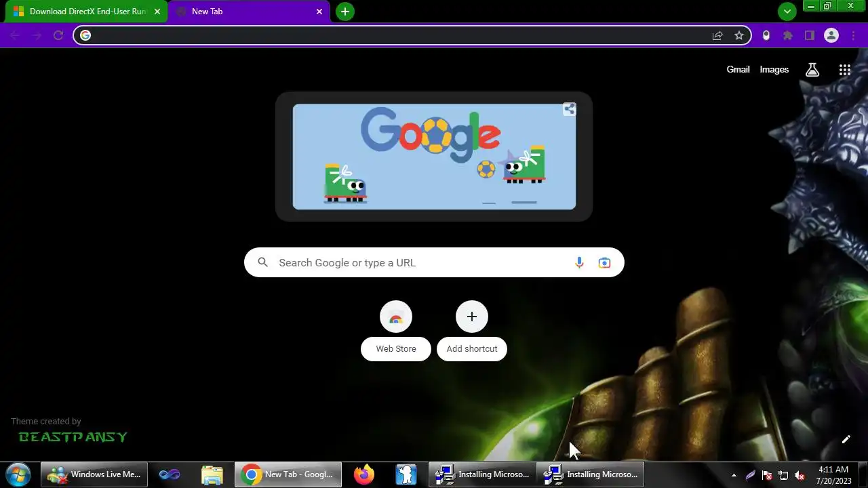Image resolution: width=868 pixels, height=488 pixels.
Task: Open the tab search dropdown arrow
Action: tap(787, 12)
